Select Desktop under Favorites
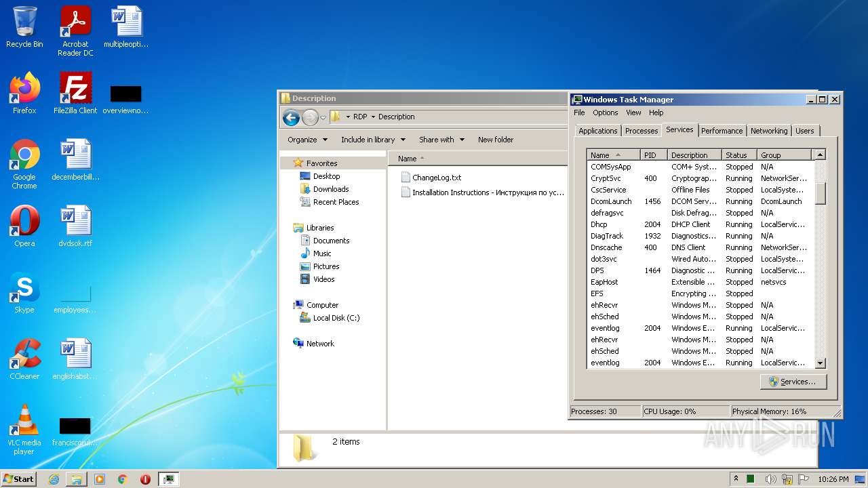Viewport: 868px width, 488px height. 326,176
